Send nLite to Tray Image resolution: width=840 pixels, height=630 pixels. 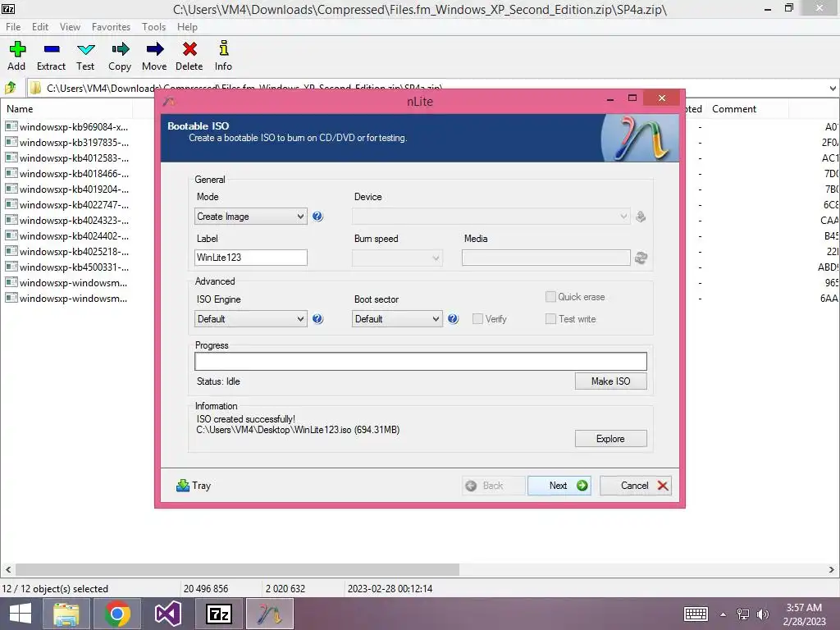point(194,486)
